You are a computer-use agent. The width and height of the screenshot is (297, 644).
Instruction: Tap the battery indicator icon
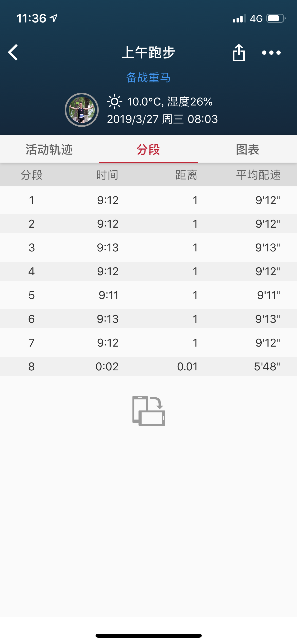point(276,18)
